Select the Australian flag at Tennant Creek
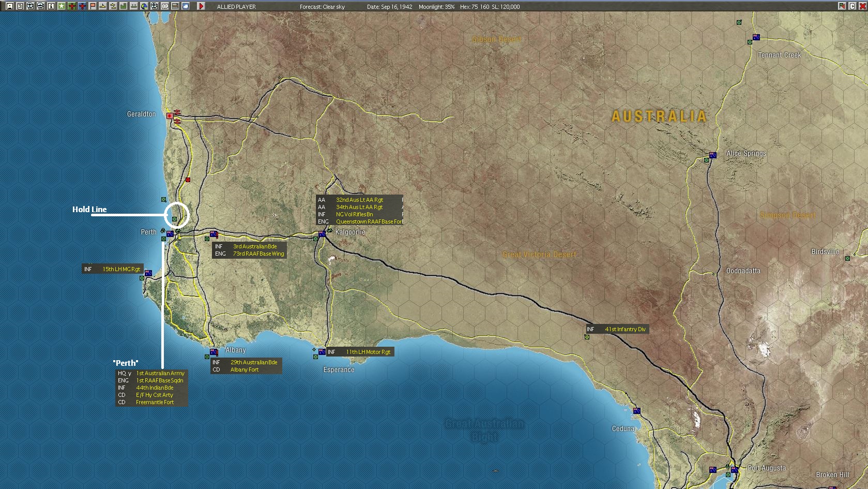Viewport: 868px width, 489px height. [x=756, y=37]
